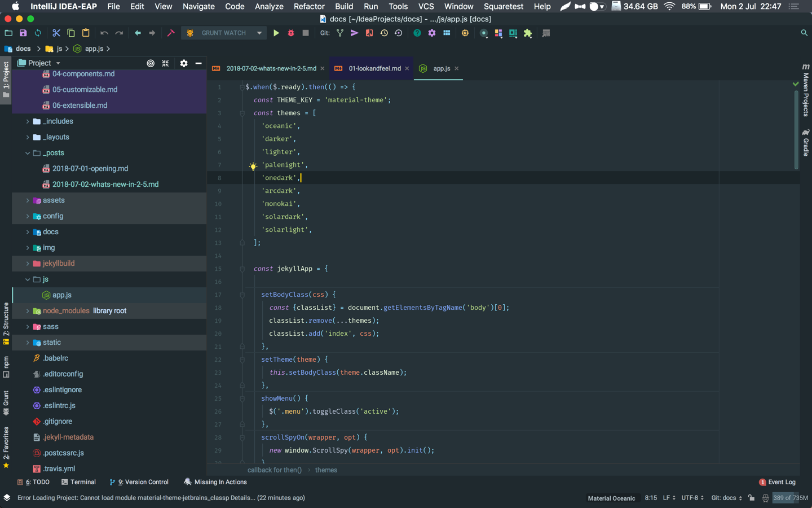Start debugging with the bug icon
Image resolution: width=812 pixels, height=508 pixels.
pos(290,33)
